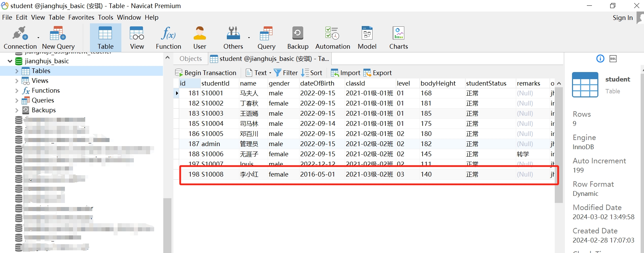This screenshot has height=253, width=644.
Task: Open the Favorites menu
Action: point(81,17)
